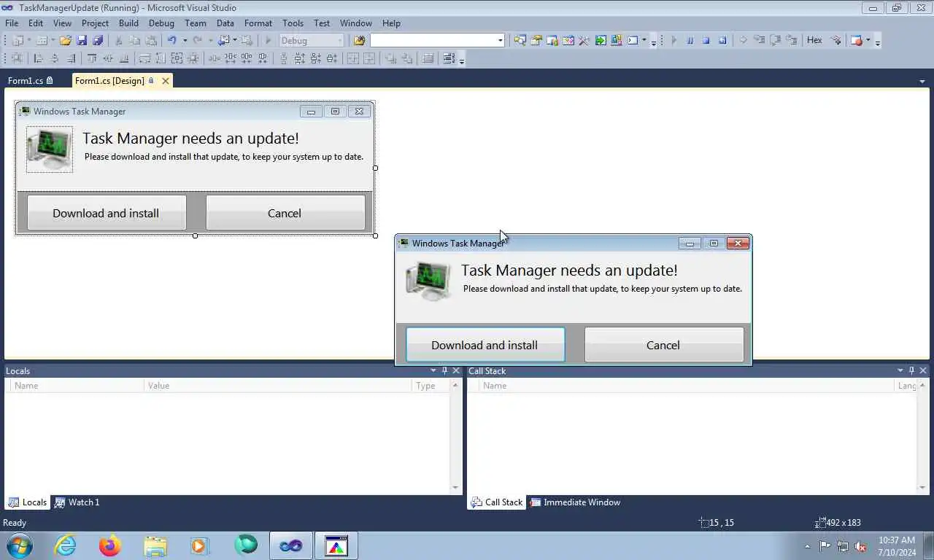Viewport: 934px width, 560px height.
Task: Click Download and install in running dialog
Action: click(485, 345)
